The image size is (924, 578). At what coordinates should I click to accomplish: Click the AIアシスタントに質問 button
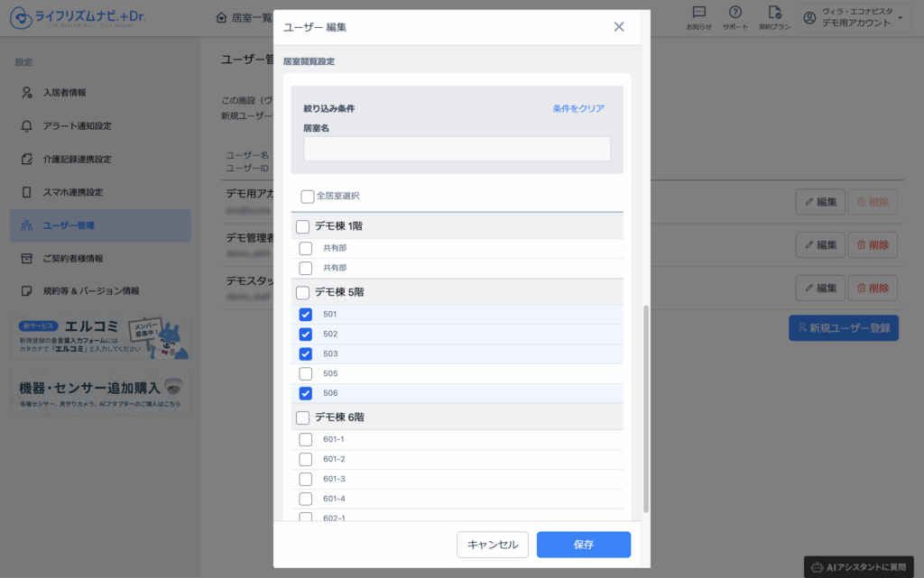[859, 567]
